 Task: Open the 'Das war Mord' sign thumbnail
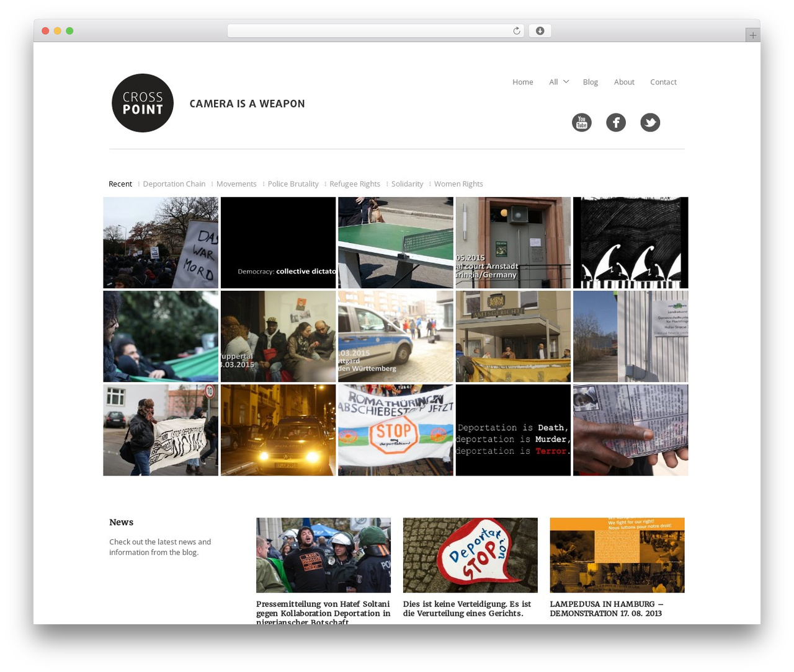pos(161,243)
